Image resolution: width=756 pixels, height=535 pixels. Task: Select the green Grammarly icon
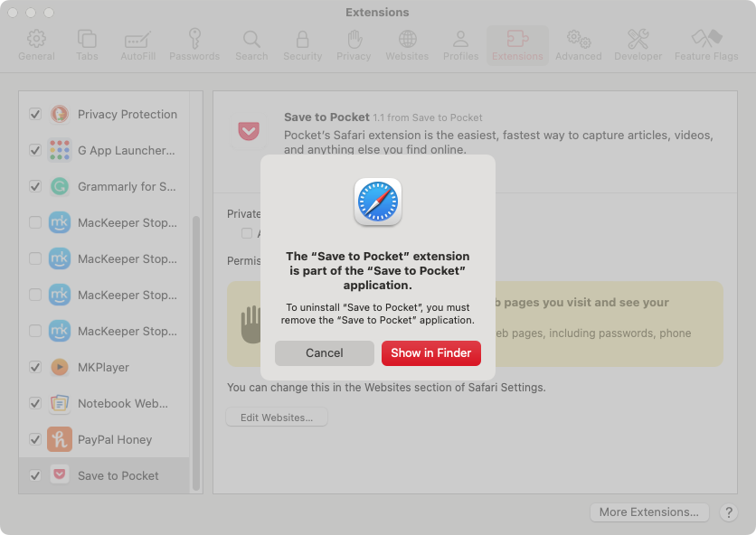[x=60, y=186]
